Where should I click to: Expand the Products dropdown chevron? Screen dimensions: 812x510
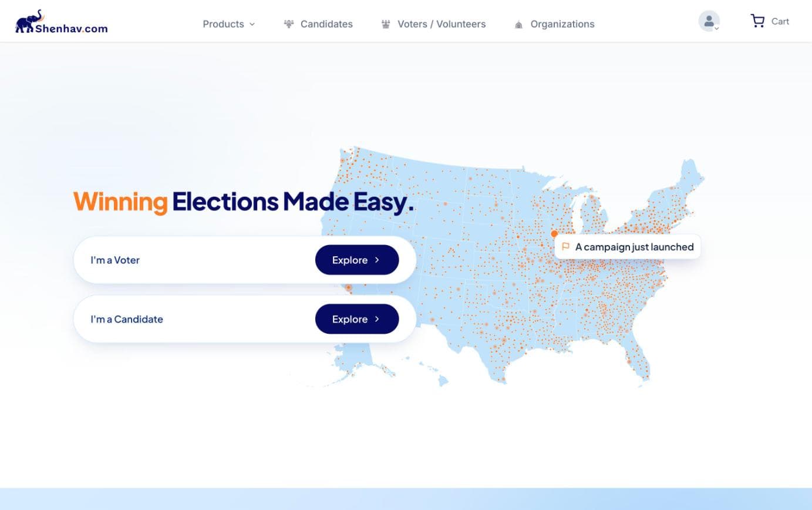(x=252, y=24)
